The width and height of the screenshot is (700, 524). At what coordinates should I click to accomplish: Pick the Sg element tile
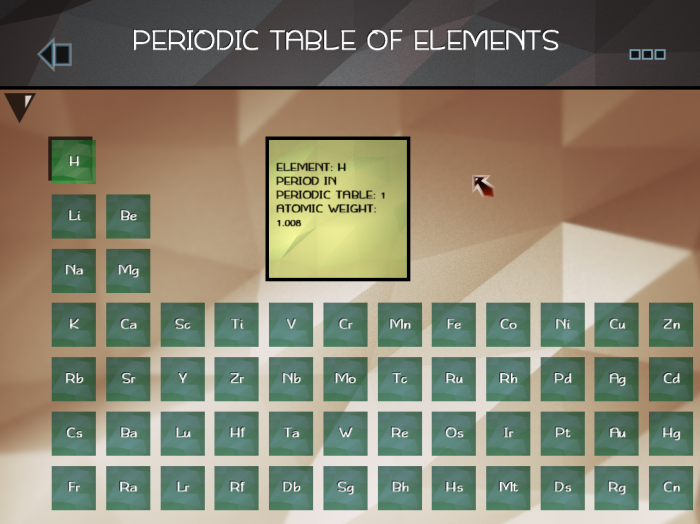[x=346, y=488]
